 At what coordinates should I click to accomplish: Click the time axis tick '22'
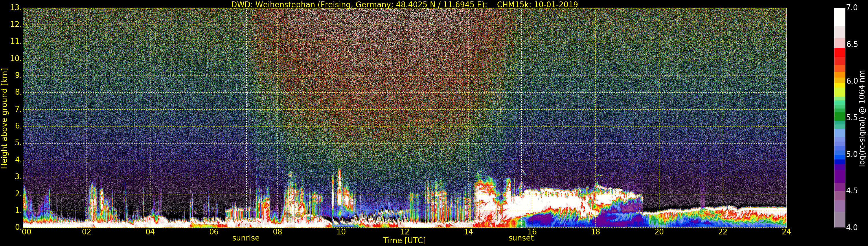[723, 232]
